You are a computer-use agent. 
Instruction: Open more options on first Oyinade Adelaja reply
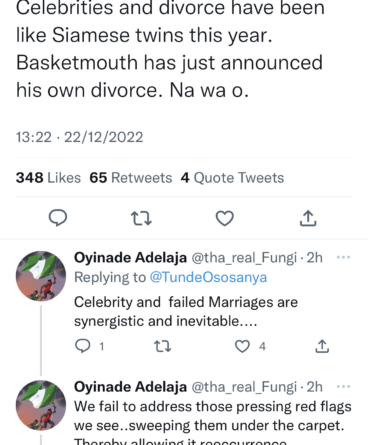pyautogui.click(x=344, y=257)
